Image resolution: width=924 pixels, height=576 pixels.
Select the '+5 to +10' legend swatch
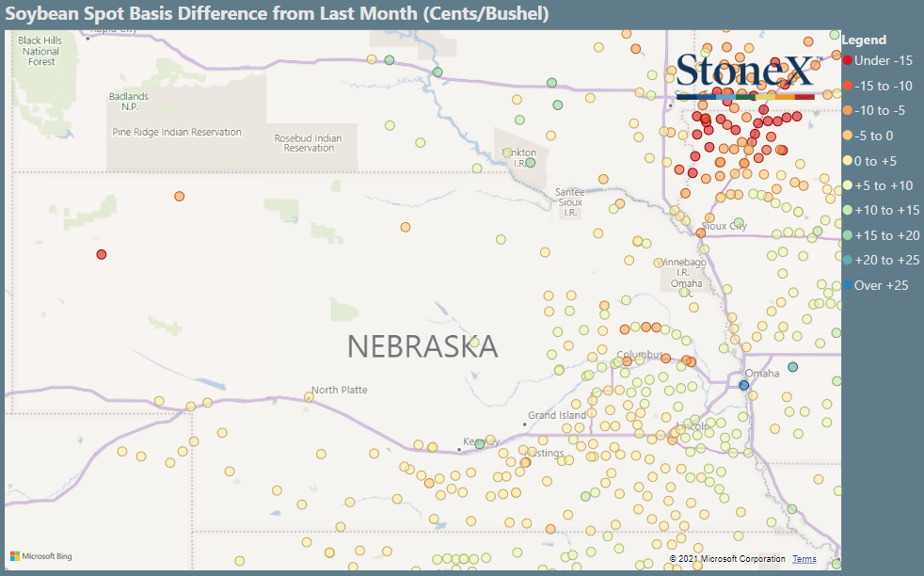tap(848, 185)
